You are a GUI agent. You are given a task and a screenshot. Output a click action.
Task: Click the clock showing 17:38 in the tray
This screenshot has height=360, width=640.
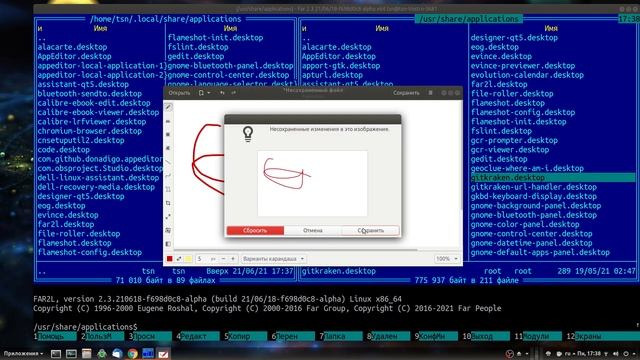coord(589,353)
